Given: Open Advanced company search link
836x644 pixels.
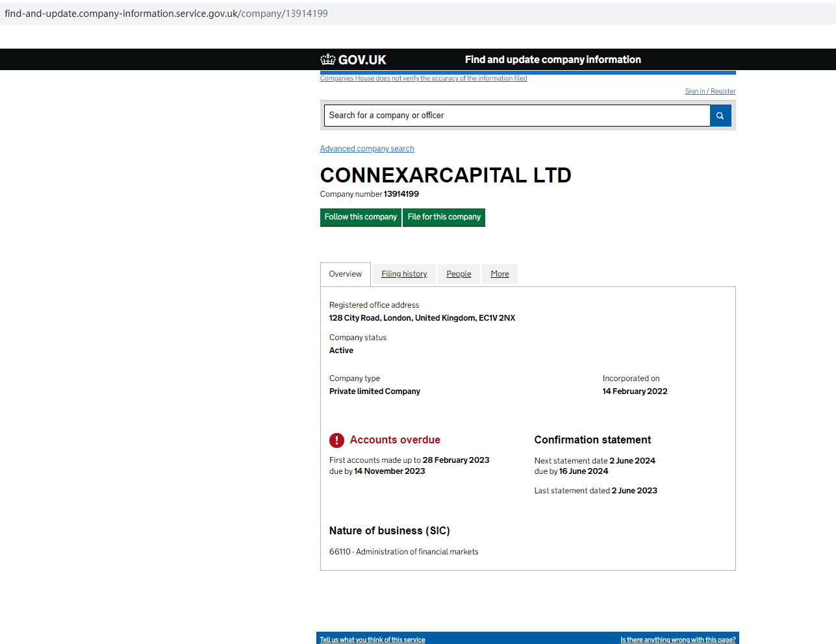Looking at the screenshot, I should pos(367,149).
